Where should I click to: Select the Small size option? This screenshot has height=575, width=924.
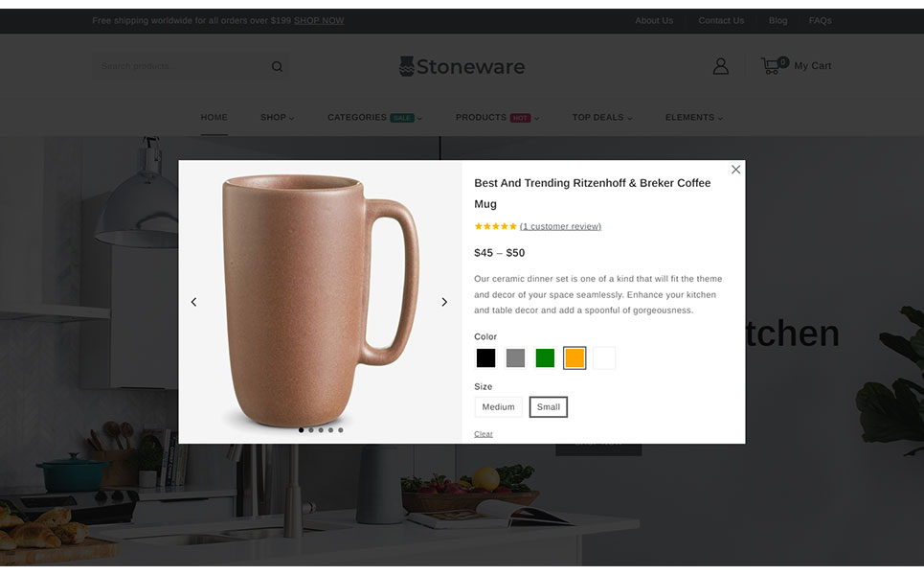(x=548, y=407)
